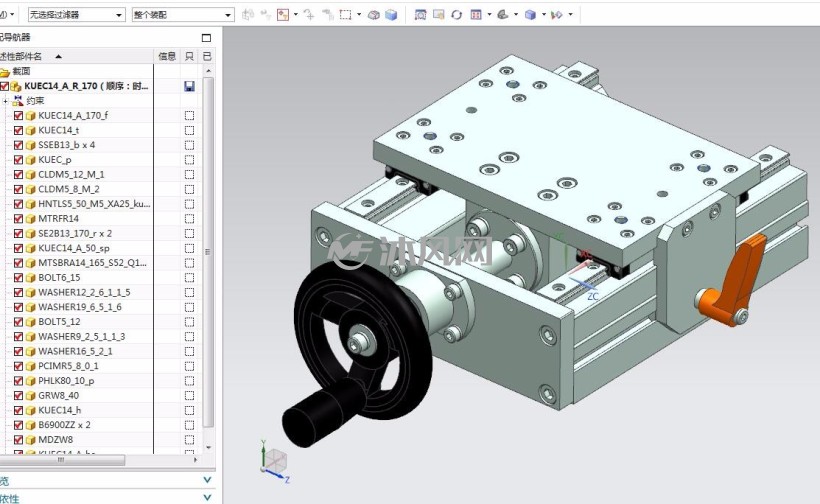
Task: Expand the 约束 constraints node
Action: tap(5, 101)
